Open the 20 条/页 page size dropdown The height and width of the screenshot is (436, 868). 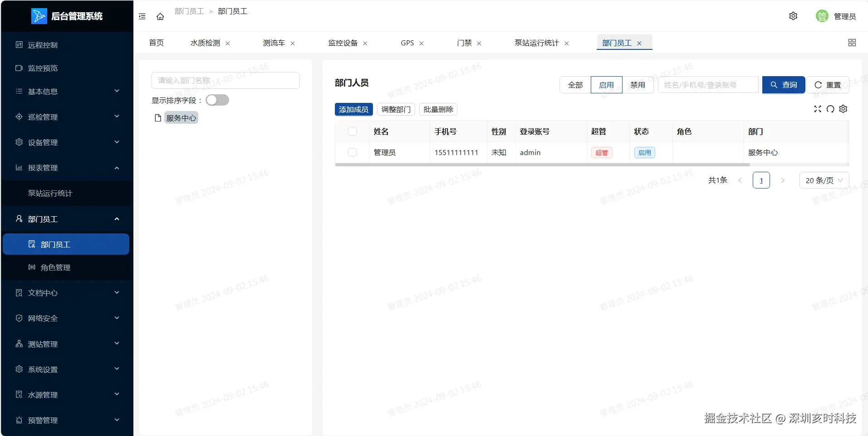click(824, 180)
